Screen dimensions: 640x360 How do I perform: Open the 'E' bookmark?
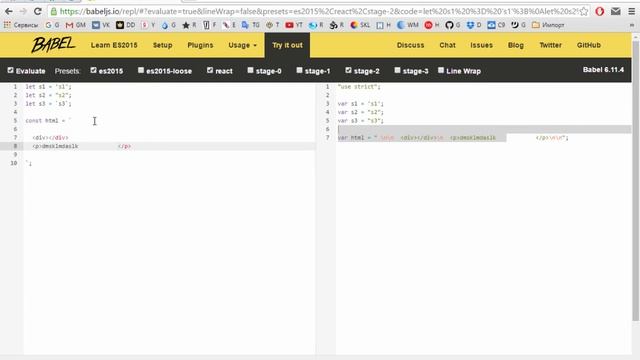click(229, 25)
